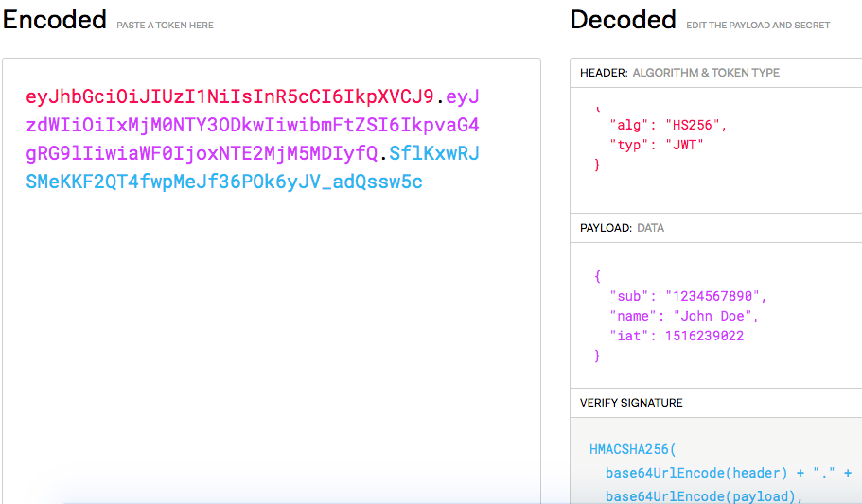Click the 'PASTE A TOKEN HERE' label
Screen dimensions: 862x504
(165, 26)
